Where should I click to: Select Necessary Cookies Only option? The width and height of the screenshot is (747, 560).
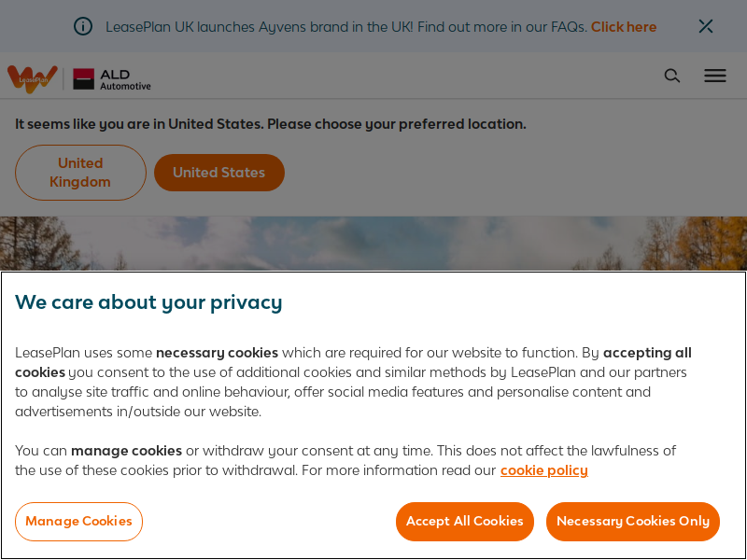[x=633, y=522]
